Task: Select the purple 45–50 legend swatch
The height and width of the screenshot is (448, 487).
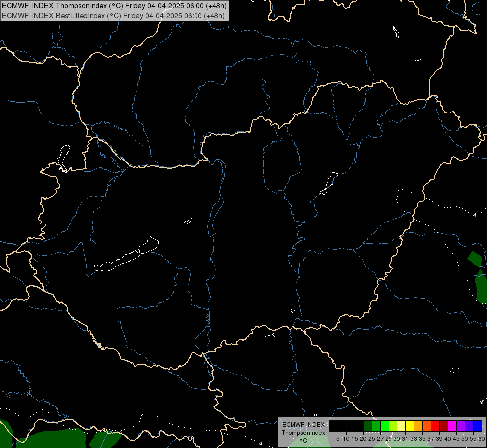Action: point(461,426)
